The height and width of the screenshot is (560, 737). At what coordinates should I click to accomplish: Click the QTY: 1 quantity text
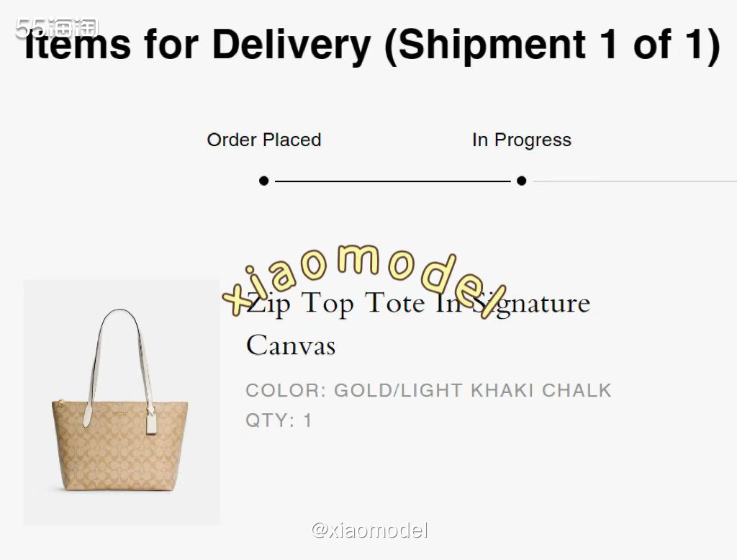click(279, 420)
